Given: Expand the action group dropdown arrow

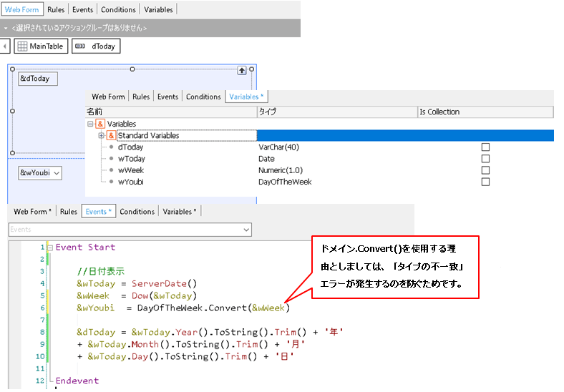Looking at the screenshot, I should pos(6,28).
